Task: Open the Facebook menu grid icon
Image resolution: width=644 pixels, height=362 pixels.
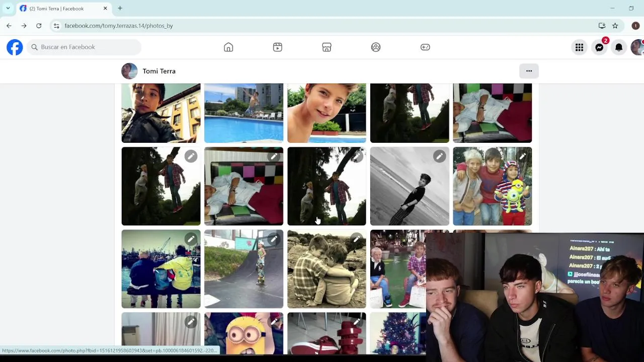Action: point(580,47)
